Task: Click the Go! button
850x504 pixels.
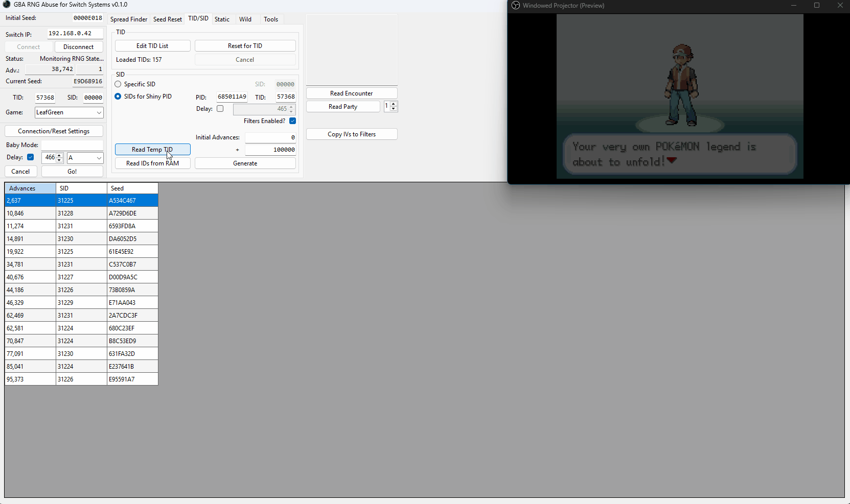Action: point(72,172)
